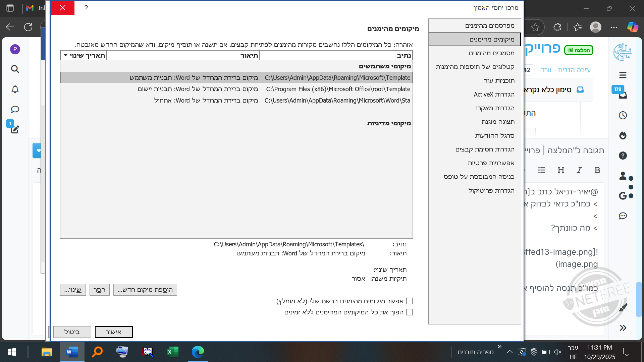The image size is (644, 362).
Task: Sort by modification date column dropdown arrow
Action: pyautogui.click(x=66, y=55)
